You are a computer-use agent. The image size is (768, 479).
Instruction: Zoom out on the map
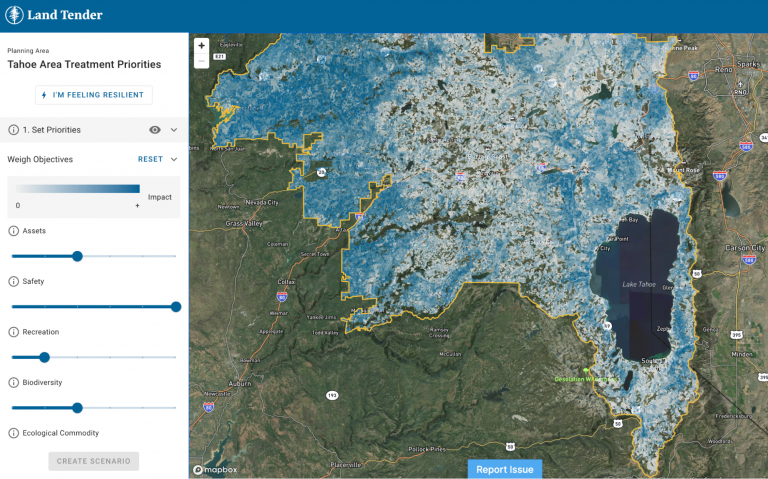click(201, 61)
